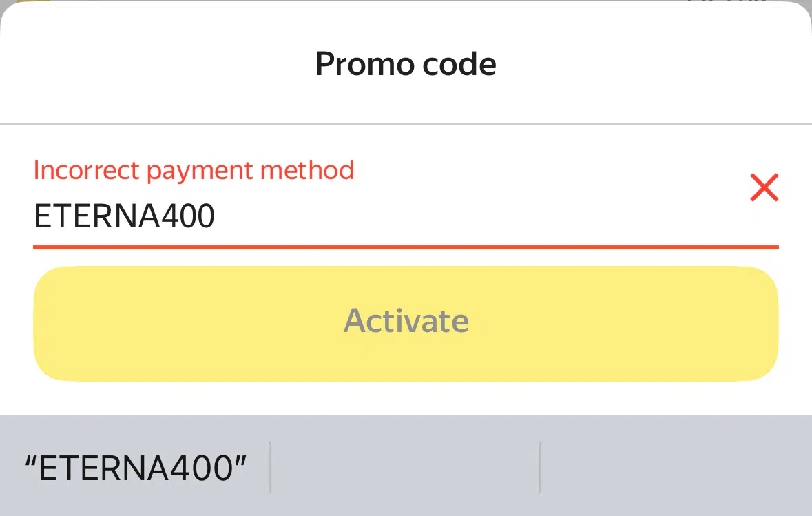Activate the entered promo code
Image resolution: width=812 pixels, height=516 pixels.
pos(406,324)
